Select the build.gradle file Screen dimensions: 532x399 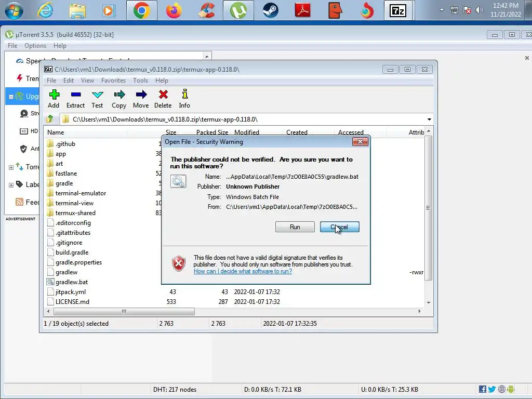pos(72,252)
